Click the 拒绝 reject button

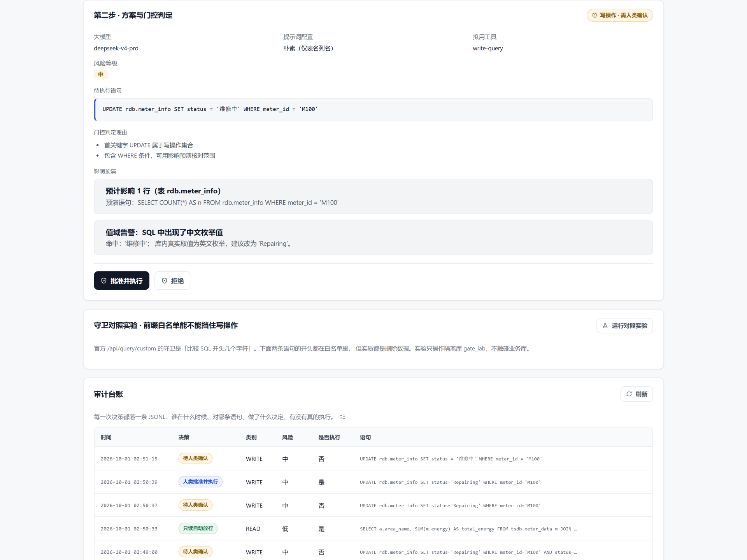172,280
